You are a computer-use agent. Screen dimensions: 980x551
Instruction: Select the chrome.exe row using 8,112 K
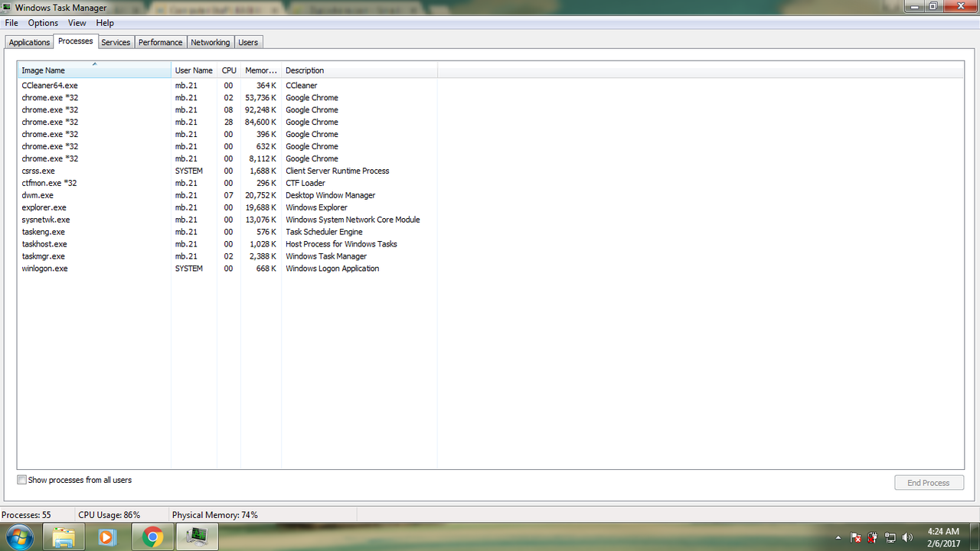(227, 159)
